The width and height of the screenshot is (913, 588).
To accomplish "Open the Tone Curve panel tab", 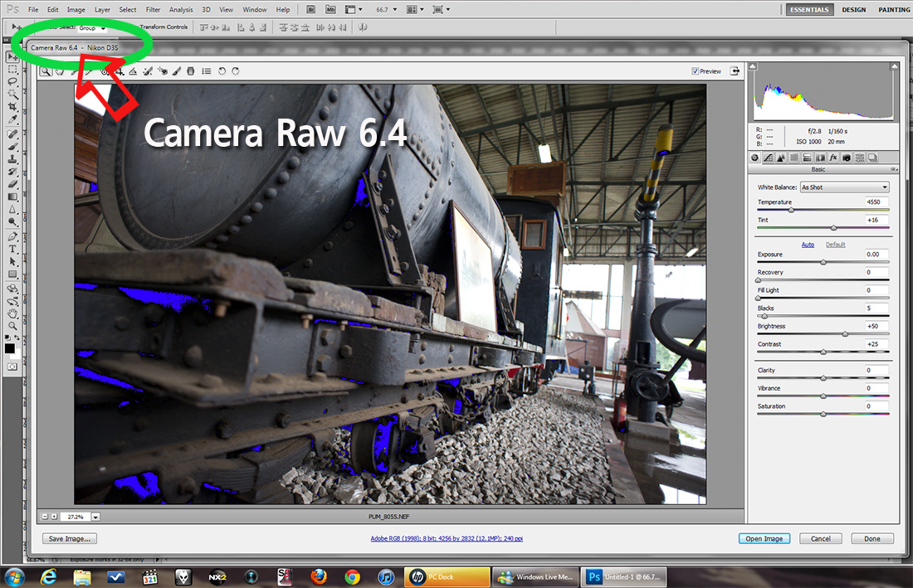I will [768, 158].
